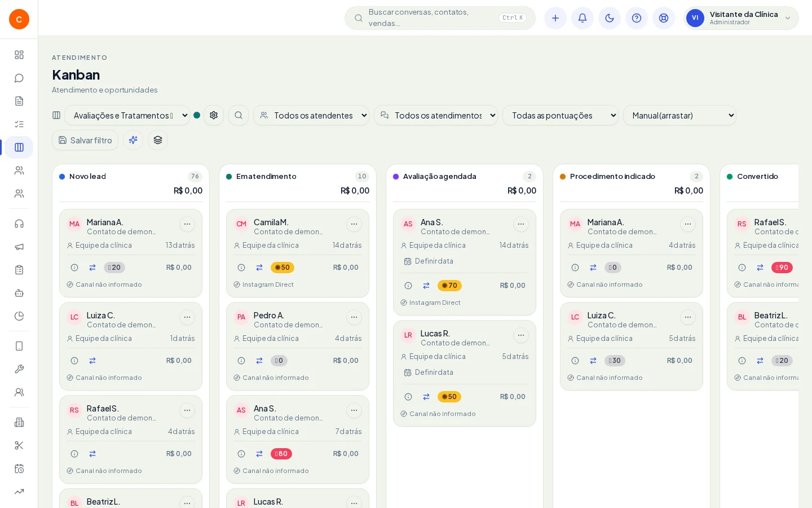
Task: Open options menu on Luiza C. Procedimento indicado card
Action: click(x=688, y=317)
